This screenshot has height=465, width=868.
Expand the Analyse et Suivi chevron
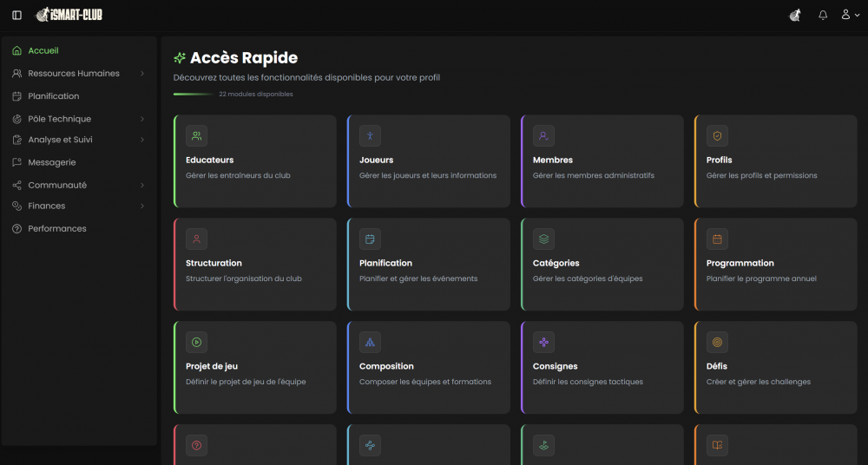[141, 140]
